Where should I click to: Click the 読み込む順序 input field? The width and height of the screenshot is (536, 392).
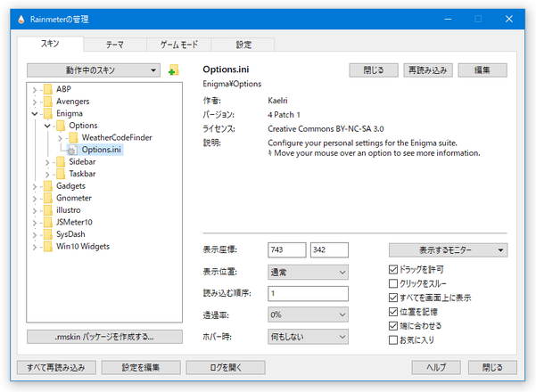click(308, 294)
